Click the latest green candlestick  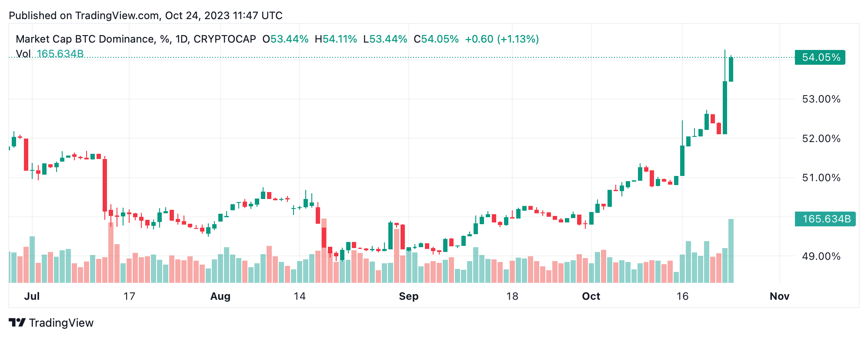coord(731,70)
